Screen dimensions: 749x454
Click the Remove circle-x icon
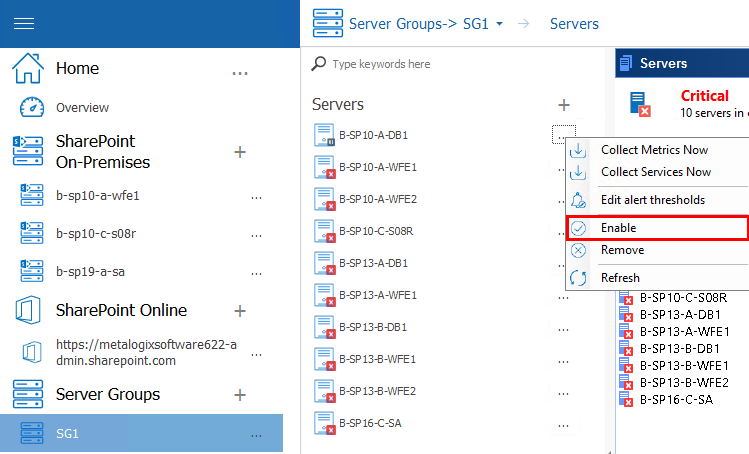coord(578,250)
